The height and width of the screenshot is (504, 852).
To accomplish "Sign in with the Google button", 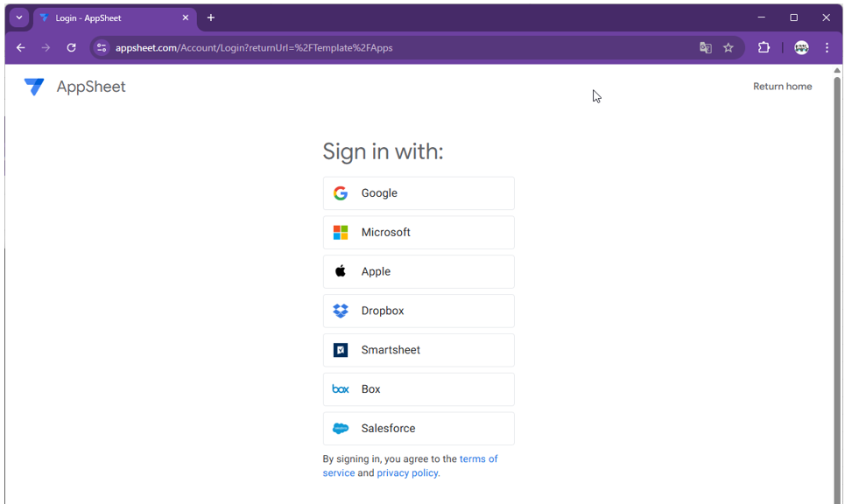I will (419, 193).
